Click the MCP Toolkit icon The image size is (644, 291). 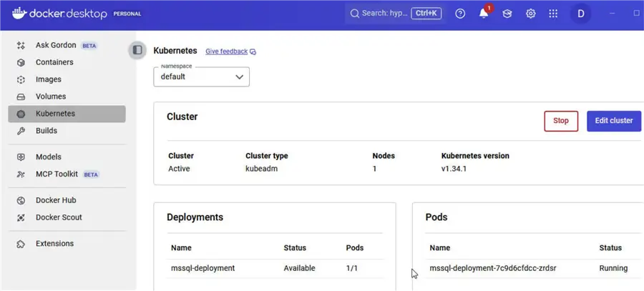click(21, 174)
